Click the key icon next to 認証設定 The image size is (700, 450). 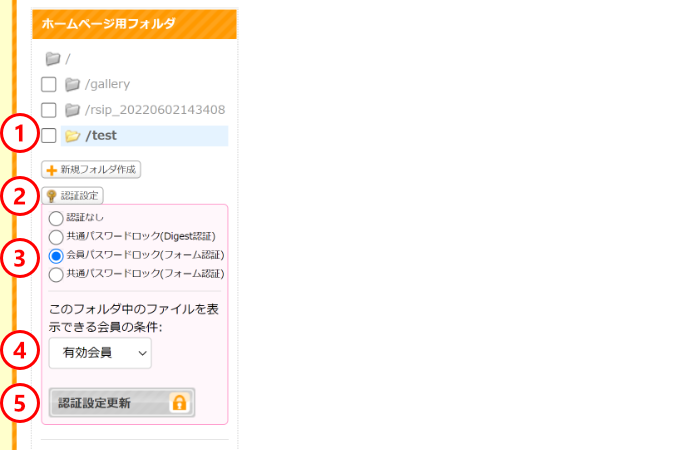51,196
